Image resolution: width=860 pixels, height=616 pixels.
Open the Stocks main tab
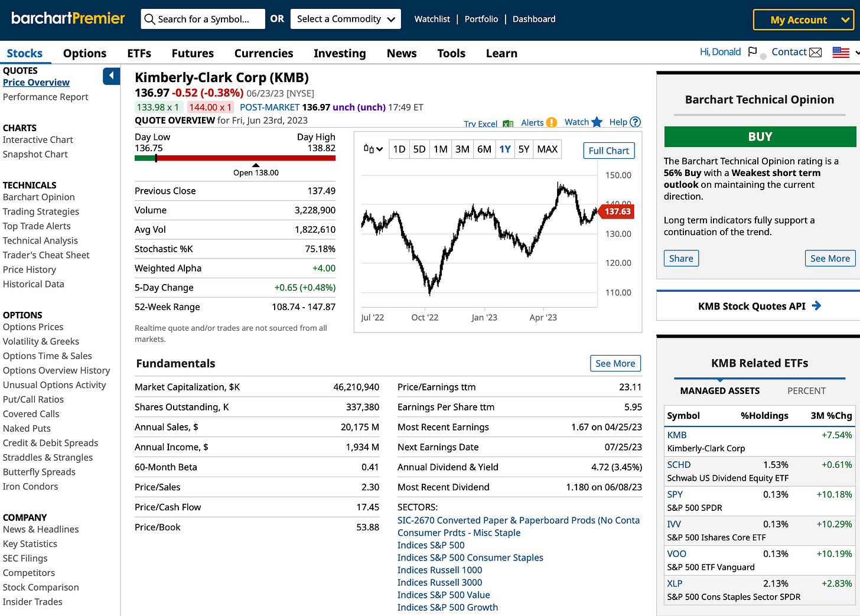[x=25, y=53]
